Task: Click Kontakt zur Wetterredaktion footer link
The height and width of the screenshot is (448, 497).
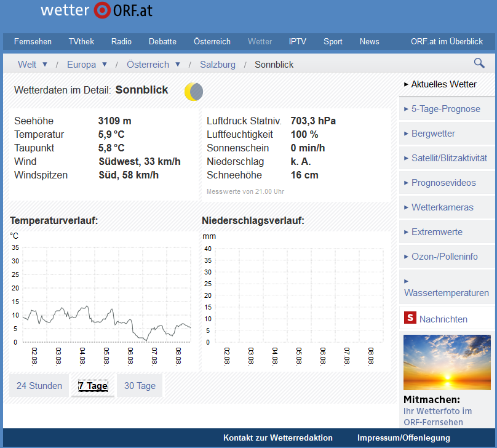Action: (278, 438)
